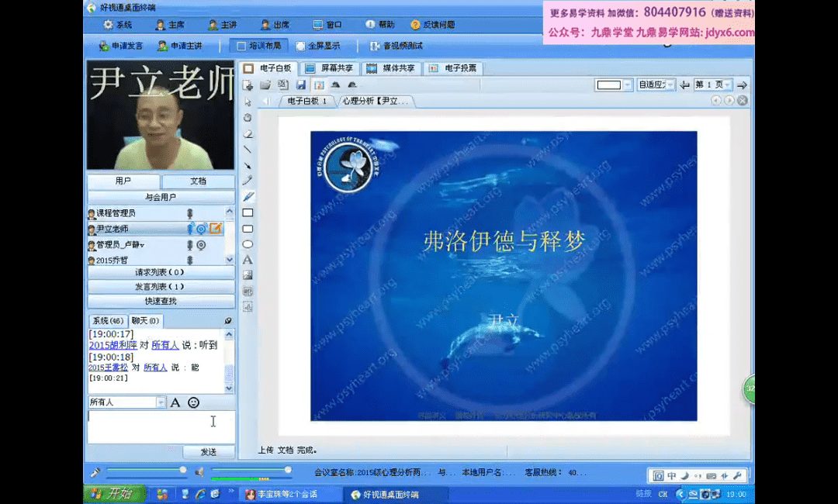Image resolution: width=838 pixels, height=504 pixels.
Task: Open the chat recipient dropdown 所有人
Action: pos(161,402)
